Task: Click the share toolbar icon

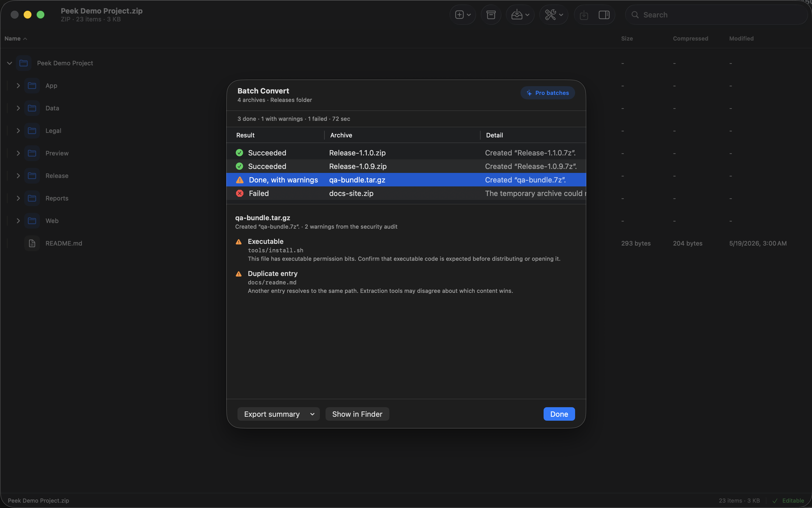Action: (x=584, y=15)
